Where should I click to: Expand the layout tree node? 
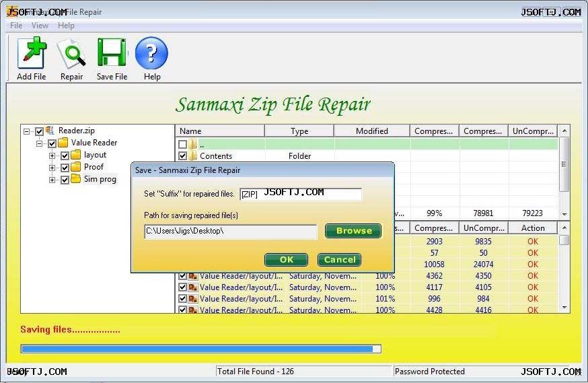pyautogui.click(x=52, y=155)
